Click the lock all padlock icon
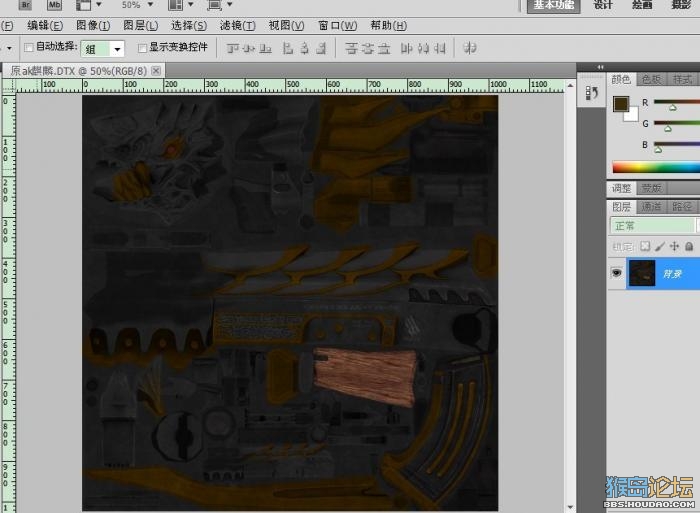The width and height of the screenshot is (700, 513). point(689,246)
